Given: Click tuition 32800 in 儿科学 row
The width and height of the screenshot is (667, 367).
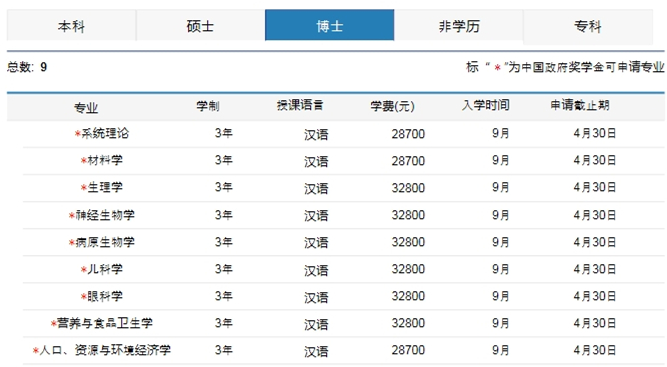Looking at the screenshot, I should pyautogui.click(x=408, y=269).
